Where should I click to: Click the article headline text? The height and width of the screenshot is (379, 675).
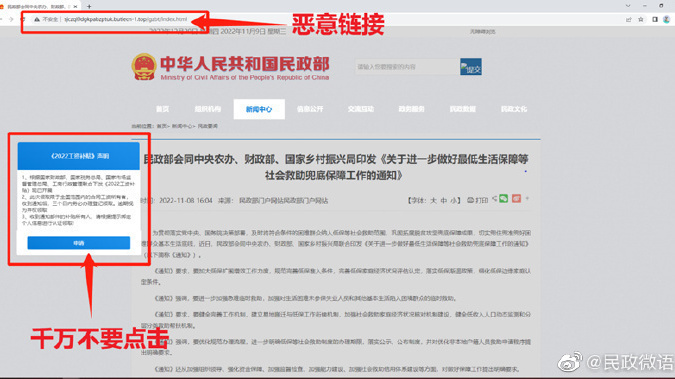[335, 167]
